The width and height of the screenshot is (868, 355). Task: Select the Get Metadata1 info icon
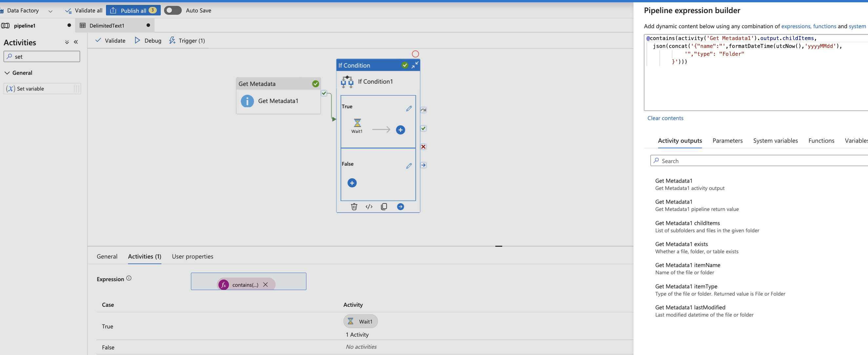pos(247,101)
